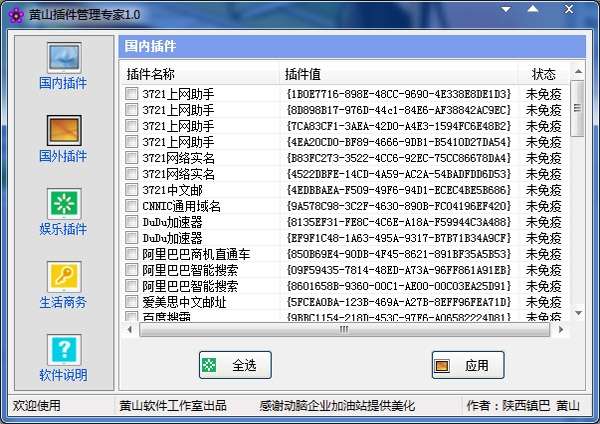Click value {1B0E7716-898E-48CC-9690-4E338E8DE1D3}
Image resolution: width=600 pixels, height=424 pixels.
[x=399, y=94]
